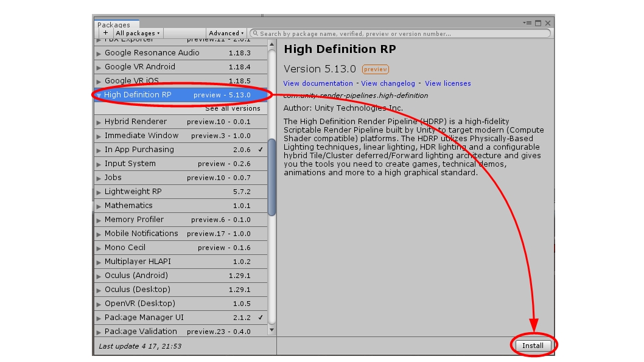This screenshot has height=362, width=644.
Task: Maximize the Packages window
Action: click(x=538, y=23)
